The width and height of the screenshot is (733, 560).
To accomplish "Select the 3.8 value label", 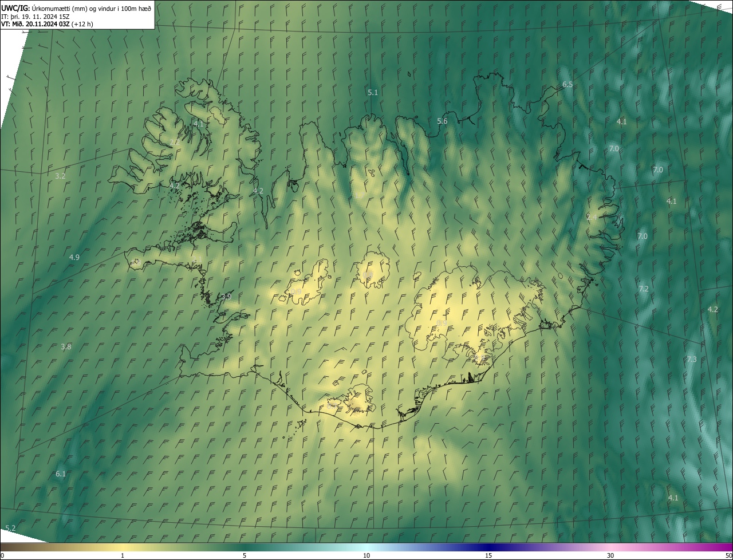I will click(66, 346).
